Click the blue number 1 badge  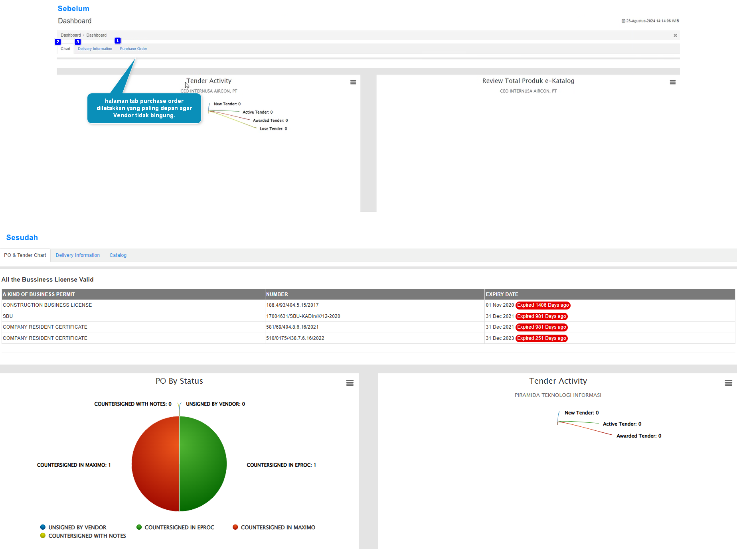(x=118, y=41)
